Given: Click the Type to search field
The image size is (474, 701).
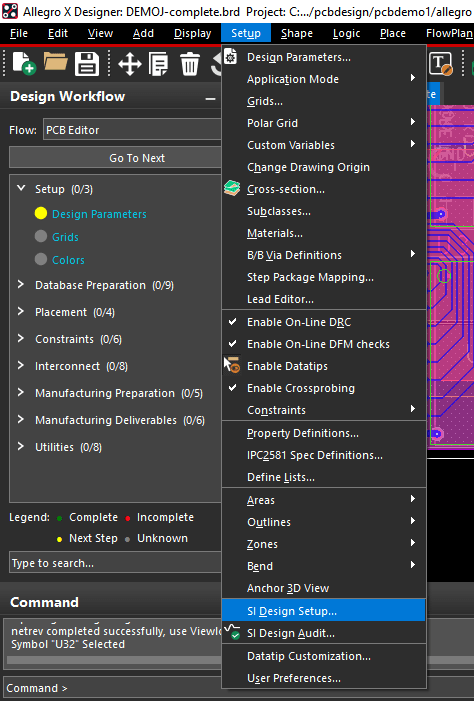Looking at the screenshot, I should coord(115,563).
